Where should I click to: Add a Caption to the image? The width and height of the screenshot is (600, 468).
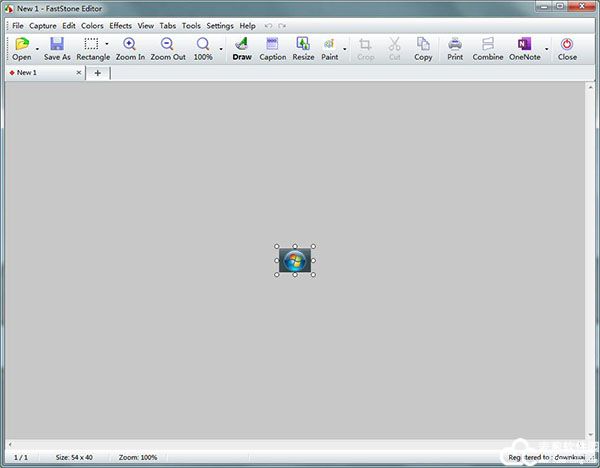pos(272,45)
